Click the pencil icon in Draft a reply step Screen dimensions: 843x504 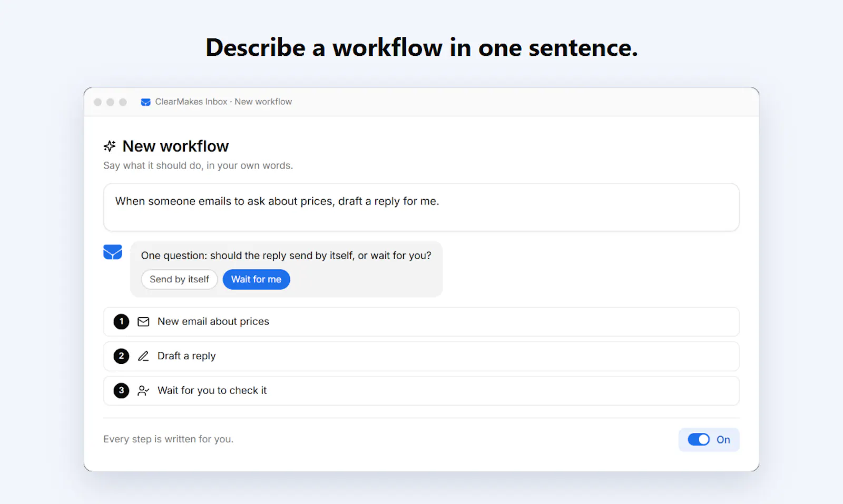click(x=143, y=356)
